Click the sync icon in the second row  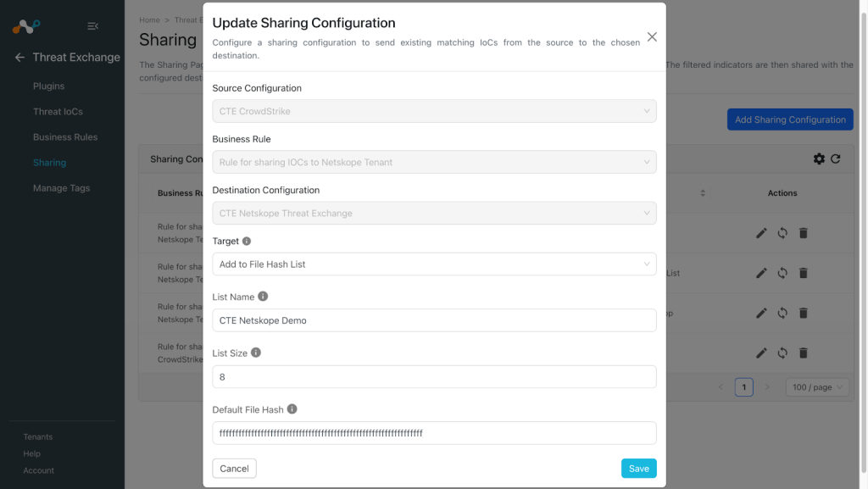click(782, 273)
